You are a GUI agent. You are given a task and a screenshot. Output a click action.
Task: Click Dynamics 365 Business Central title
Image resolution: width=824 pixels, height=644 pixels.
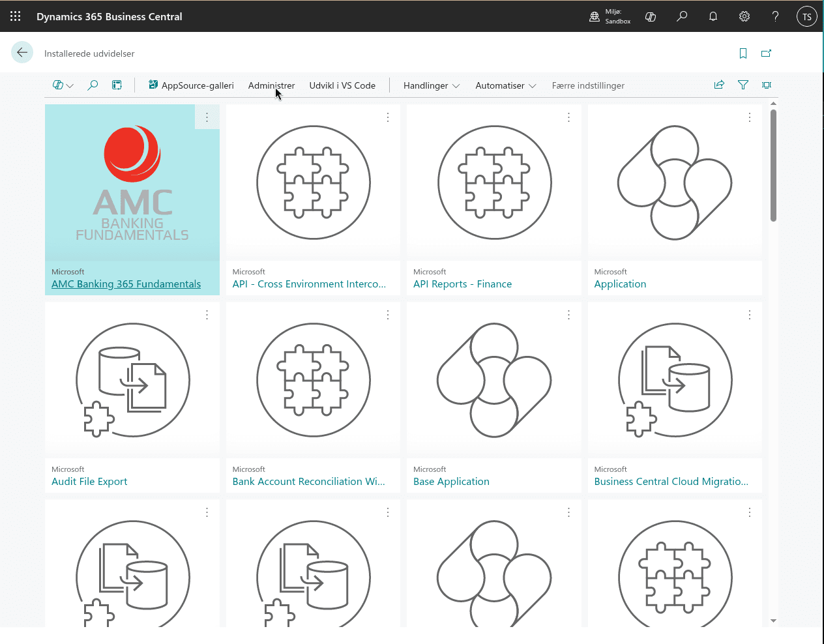tap(110, 17)
